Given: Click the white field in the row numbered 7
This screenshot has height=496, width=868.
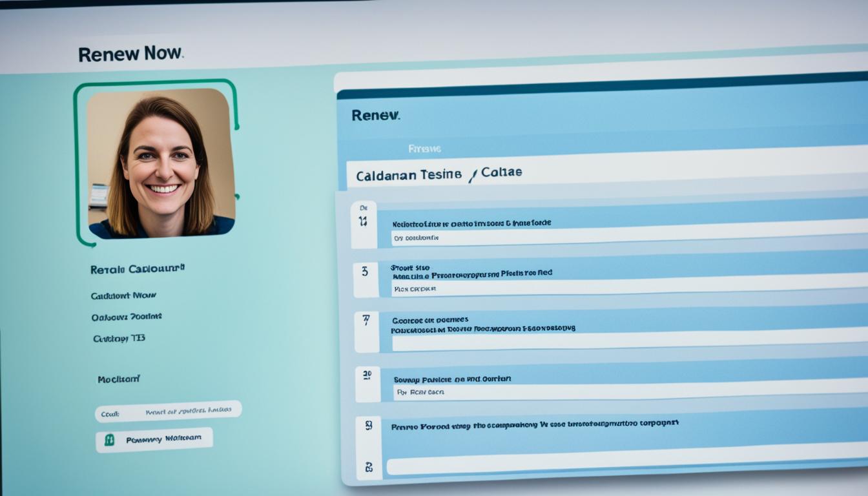Looking at the screenshot, I should (630, 340).
